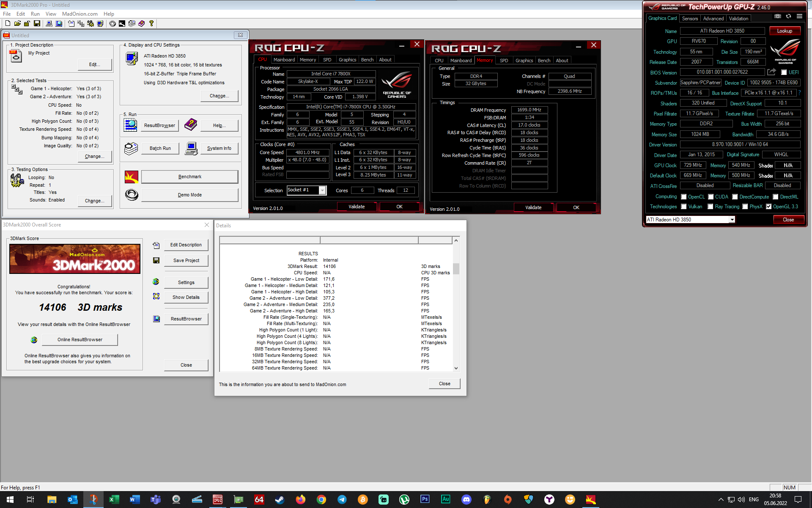Image resolution: width=812 pixels, height=508 pixels.
Task: Click the GPU-Z screenshot camera icon
Action: [x=777, y=17]
